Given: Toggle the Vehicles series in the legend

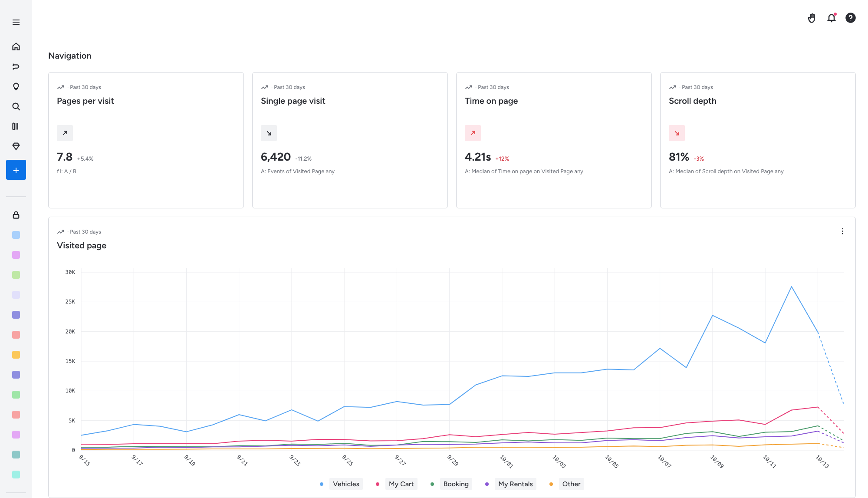Looking at the screenshot, I should click(x=346, y=484).
